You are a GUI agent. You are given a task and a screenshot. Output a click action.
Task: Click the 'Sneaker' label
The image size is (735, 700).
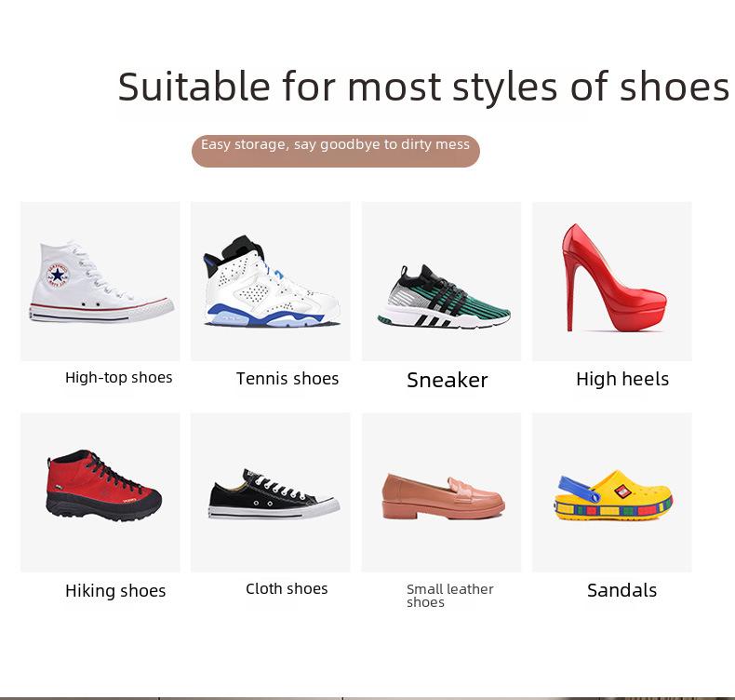coord(448,380)
